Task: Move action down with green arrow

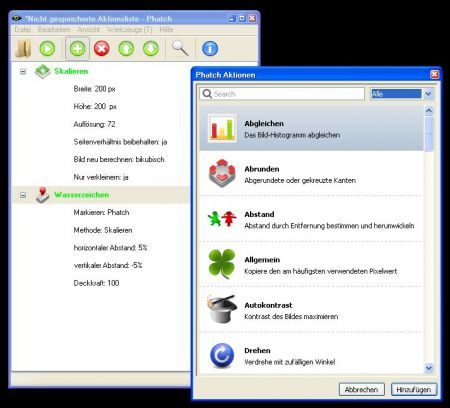Action: click(x=151, y=49)
